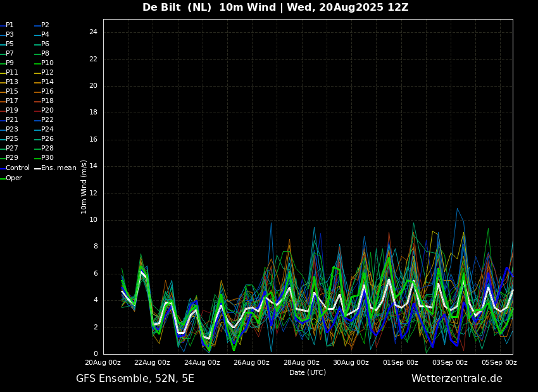The width and height of the screenshot is (538, 392).
Task: Select the Ens. mean legend entry
Action: click(x=58, y=168)
